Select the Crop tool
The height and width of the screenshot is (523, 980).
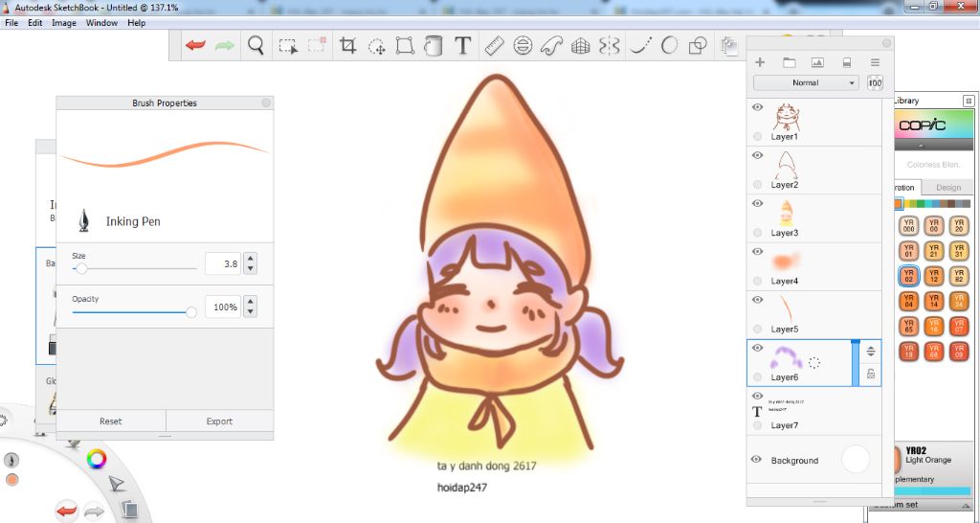click(x=347, y=46)
